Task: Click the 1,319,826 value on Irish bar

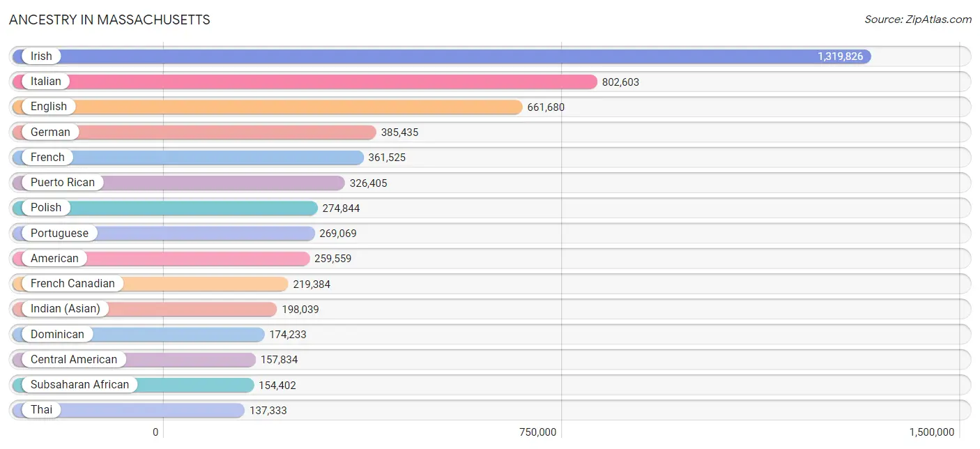Action: tap(840, 56)
